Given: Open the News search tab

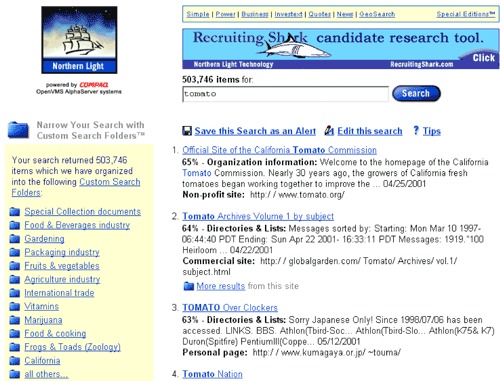Looking at the screenshot, I should coord(345,14).
